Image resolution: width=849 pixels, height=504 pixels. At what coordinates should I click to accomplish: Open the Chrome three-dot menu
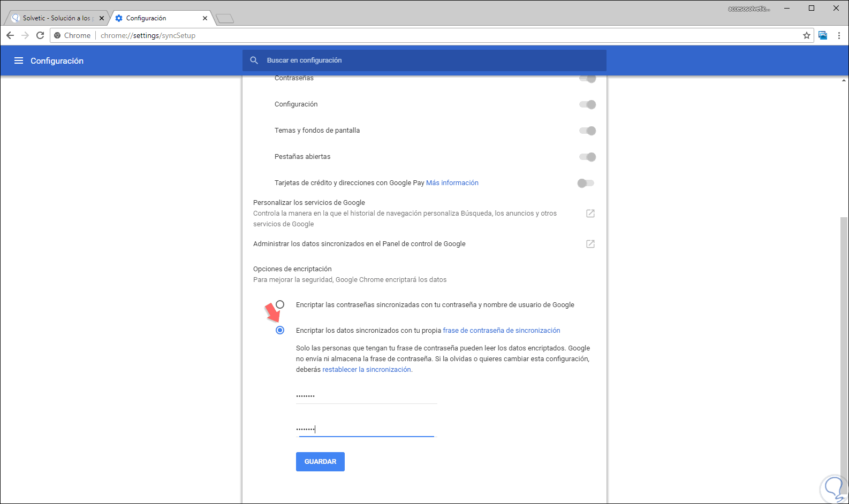coord(839,35)
